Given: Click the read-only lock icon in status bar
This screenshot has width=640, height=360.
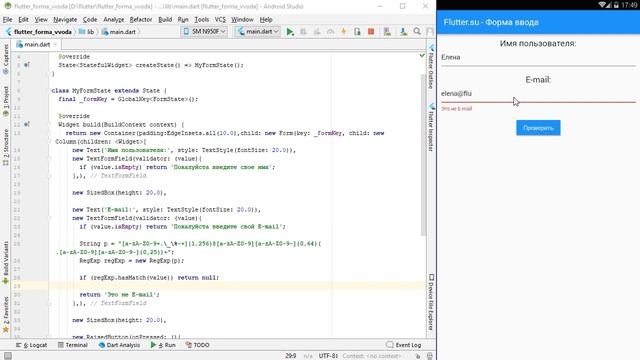Looking at the screenshot, I should pyautogui.click(x=418, y=356).
